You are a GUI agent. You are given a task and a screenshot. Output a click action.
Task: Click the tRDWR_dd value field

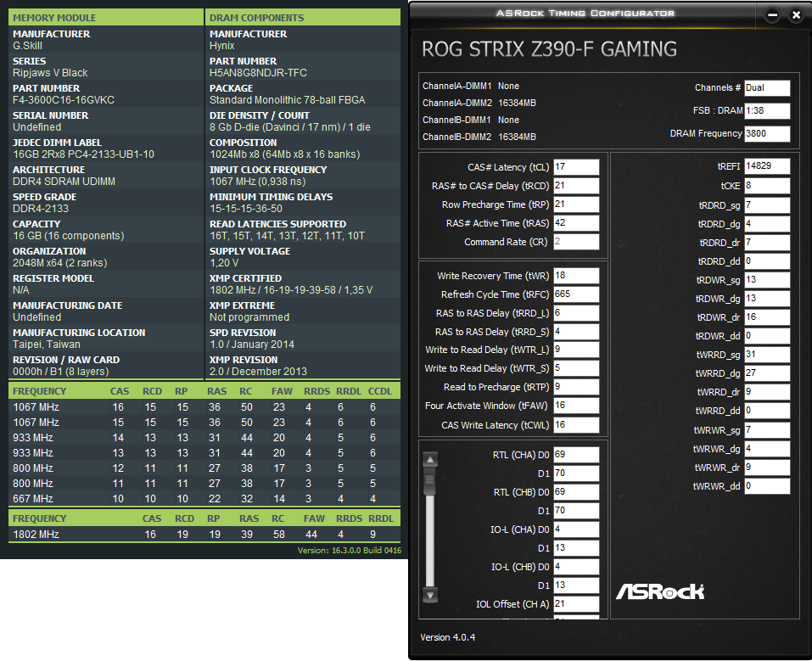[x=767, y=336]
